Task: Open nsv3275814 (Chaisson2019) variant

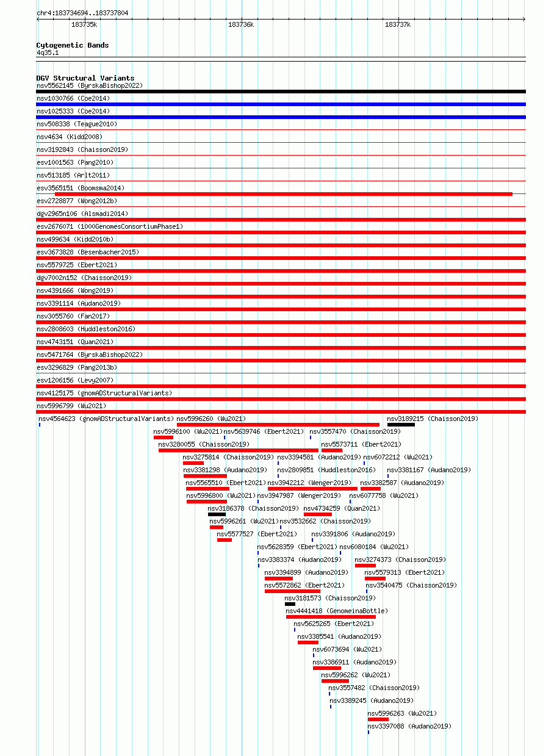Action: [x=228, y=458]
